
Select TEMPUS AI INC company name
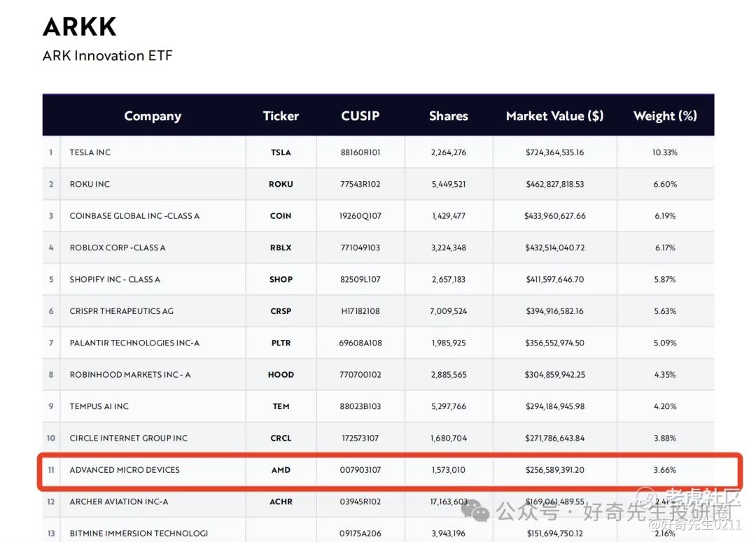[99, 406]
